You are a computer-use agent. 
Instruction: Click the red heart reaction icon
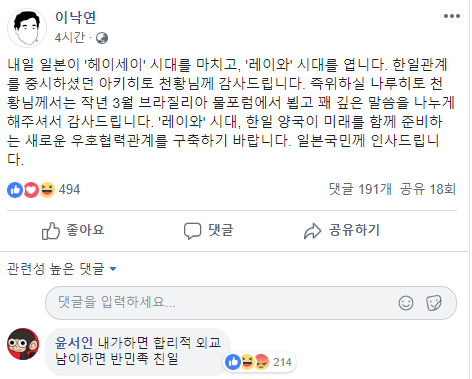pyautogui.click(x=31, y=190)
